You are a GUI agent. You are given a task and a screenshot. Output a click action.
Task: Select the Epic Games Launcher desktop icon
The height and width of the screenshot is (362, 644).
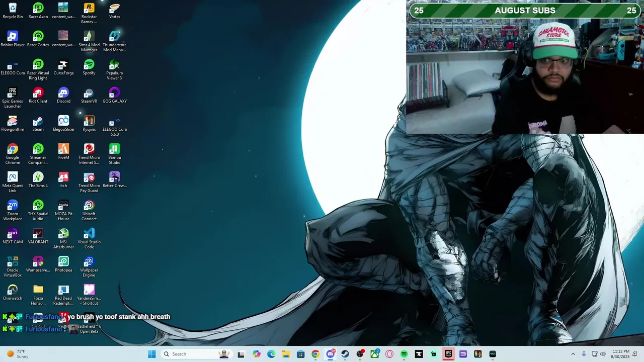point(13,98)
